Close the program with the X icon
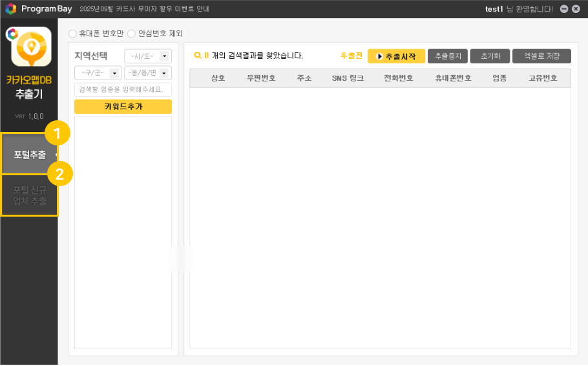This screenshot has width=588, height=366. tap(576, 9)
